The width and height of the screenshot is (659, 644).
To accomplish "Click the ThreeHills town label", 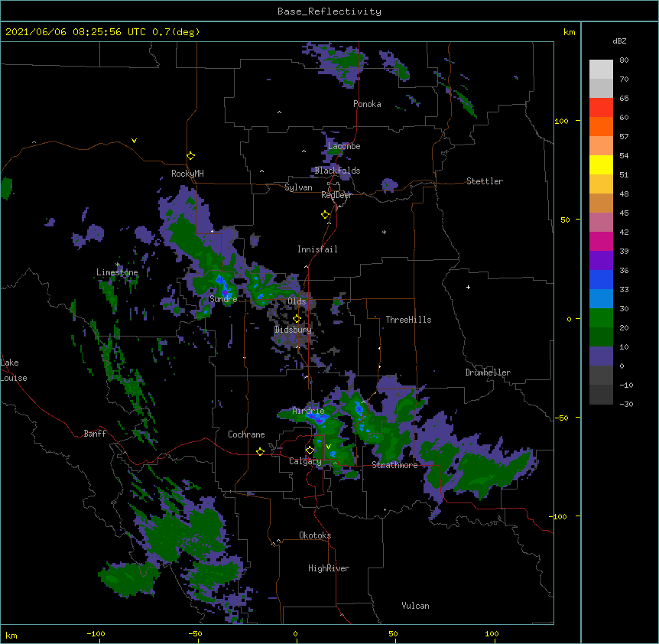I will pos(408,320).
